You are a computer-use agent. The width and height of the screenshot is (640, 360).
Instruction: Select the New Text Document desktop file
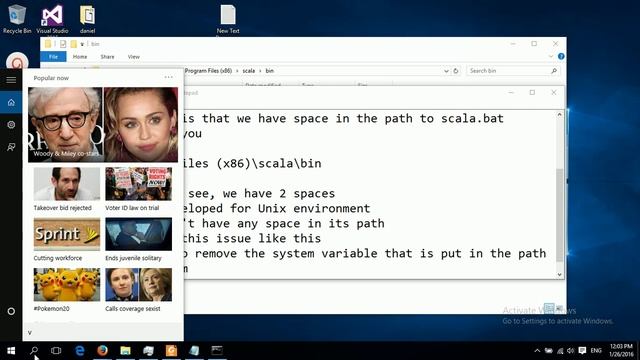click(x=228, y=20)
